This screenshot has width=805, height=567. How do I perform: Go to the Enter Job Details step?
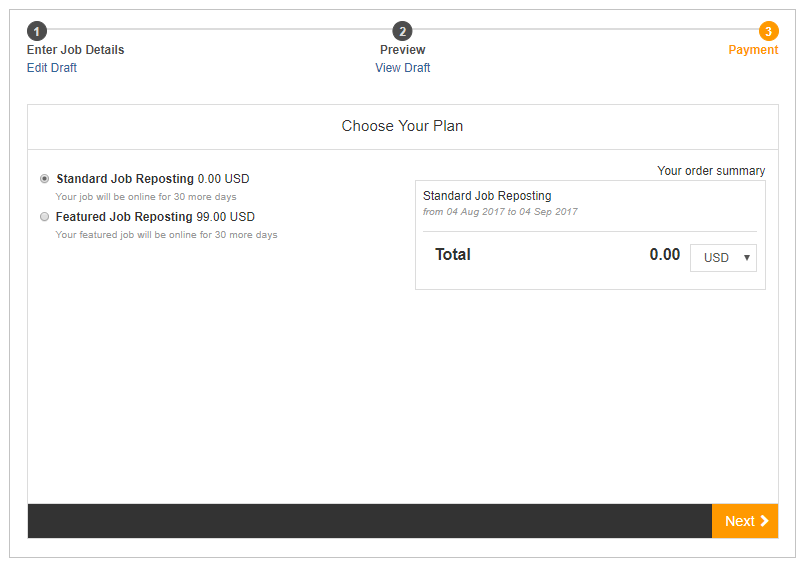75,50
